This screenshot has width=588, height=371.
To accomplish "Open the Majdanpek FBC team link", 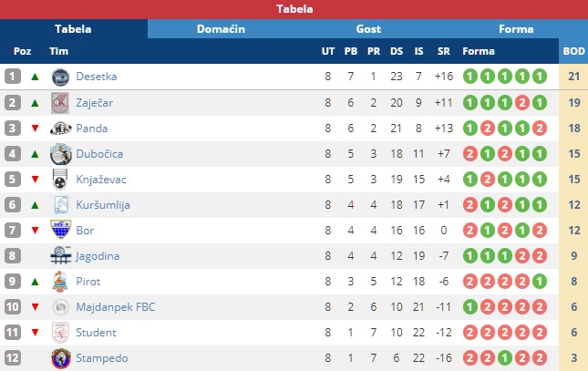I will (x=116, y=307).
